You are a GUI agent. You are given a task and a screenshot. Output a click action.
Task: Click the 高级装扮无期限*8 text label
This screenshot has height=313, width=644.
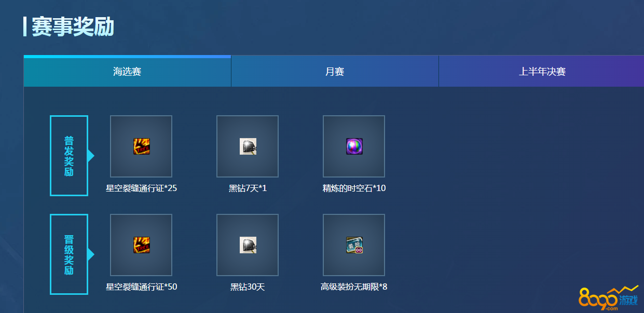coord(354,287)
